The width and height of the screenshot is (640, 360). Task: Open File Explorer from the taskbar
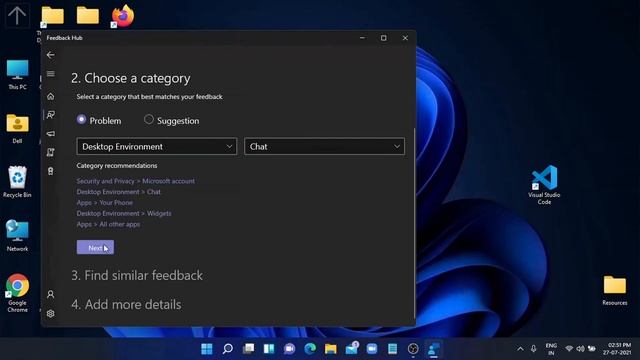click(331, 349)
